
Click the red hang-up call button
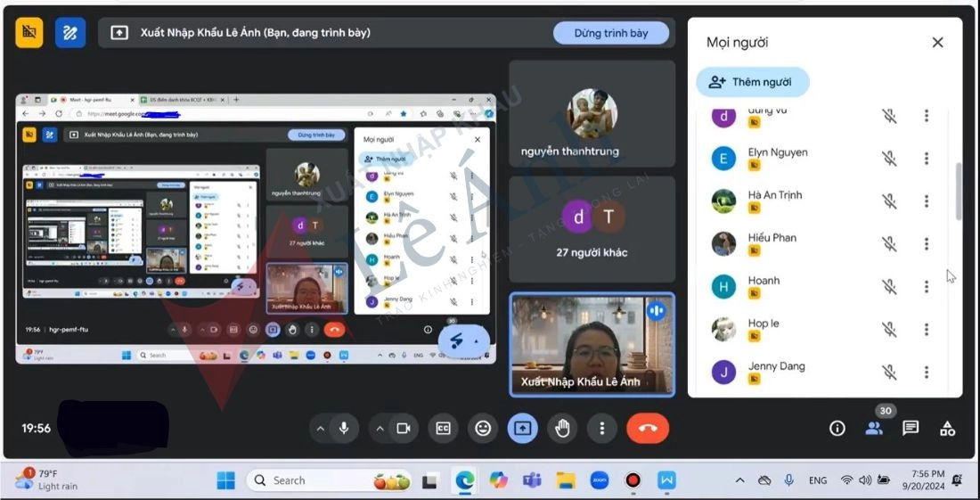[648, 429]
